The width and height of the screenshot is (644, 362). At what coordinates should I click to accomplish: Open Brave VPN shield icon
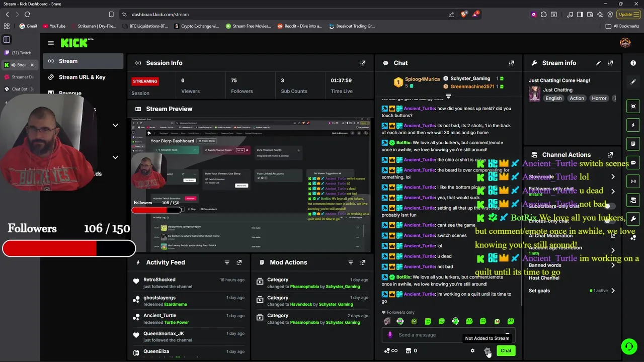(610, 15)
